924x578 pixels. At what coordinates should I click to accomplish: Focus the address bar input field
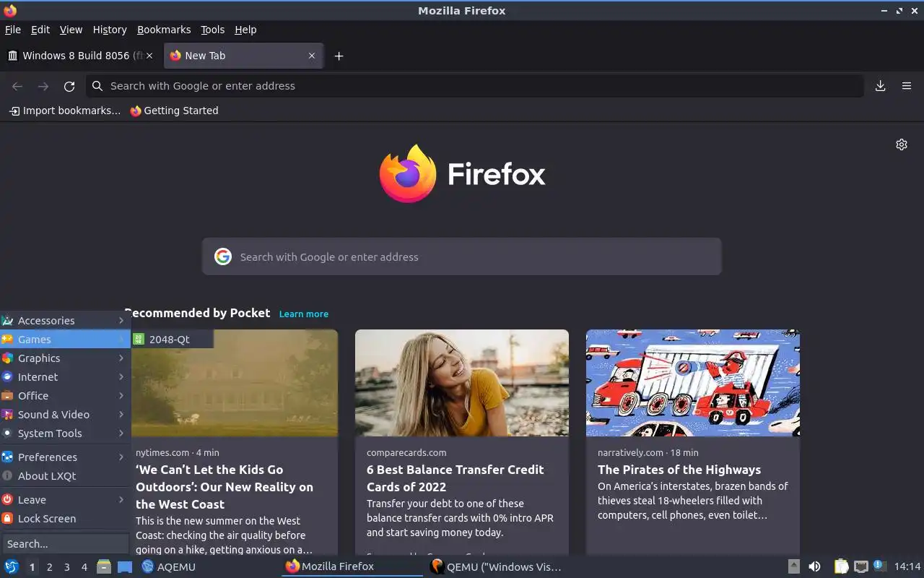click(x=476, y=86)
